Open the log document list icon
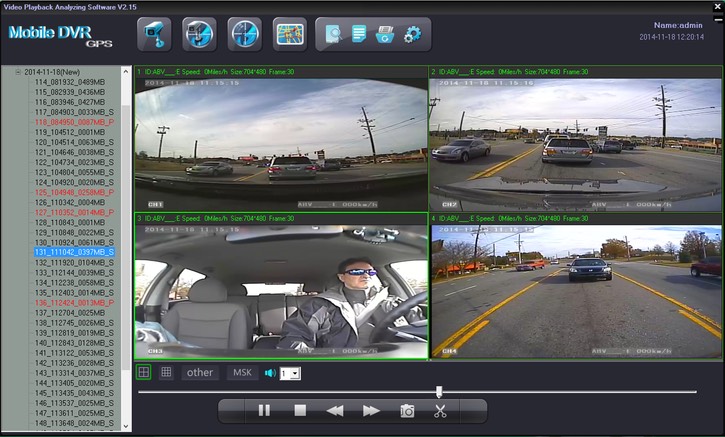Screen dimensions: 725x437 [x=359, y=35]
